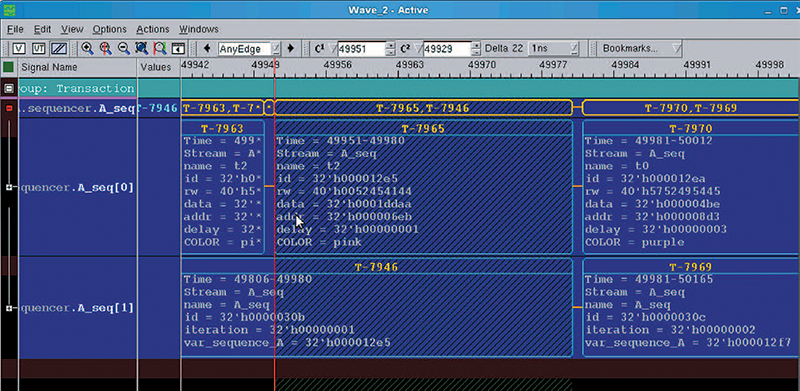The width and height of the screenshot is (800, 391).
Task: Open the File menu
Action: (x=15, y=29)
